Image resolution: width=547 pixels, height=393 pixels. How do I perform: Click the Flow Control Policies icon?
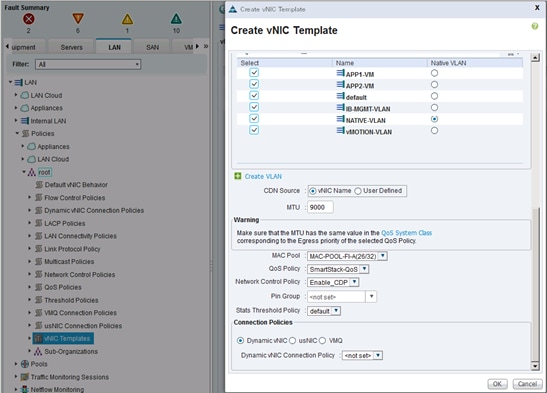coord(39,198)
